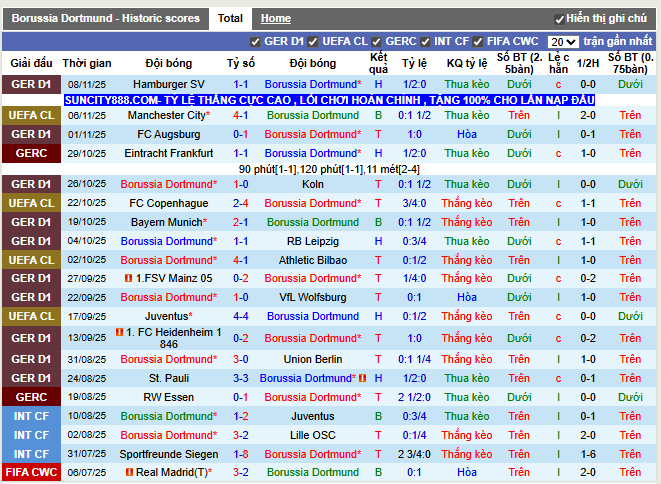Click GER D1 league label for Hamburger SV match

pyautogui.click(x=31, y=84)
